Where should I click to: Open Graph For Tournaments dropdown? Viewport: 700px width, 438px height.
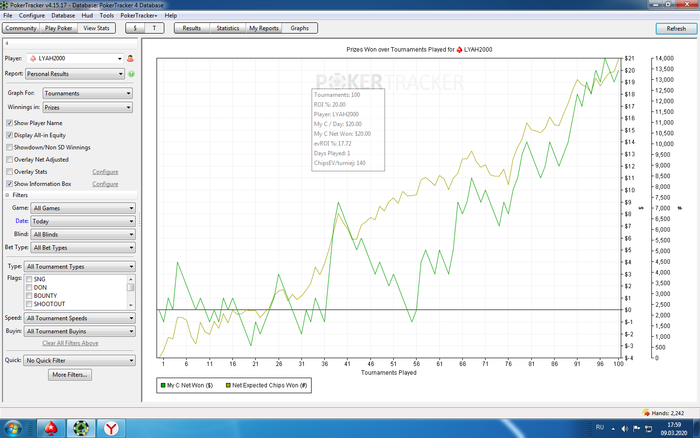pyautogui.click(x=88, y=93)
